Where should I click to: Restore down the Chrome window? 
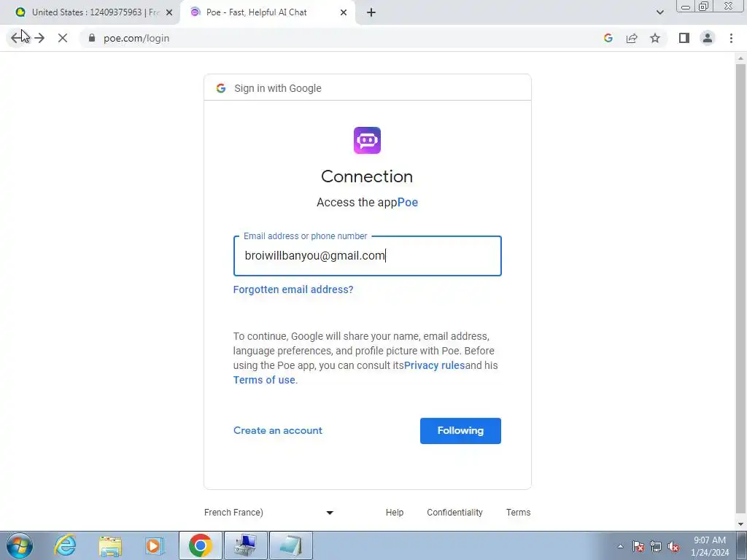click(x=704, y=6)
